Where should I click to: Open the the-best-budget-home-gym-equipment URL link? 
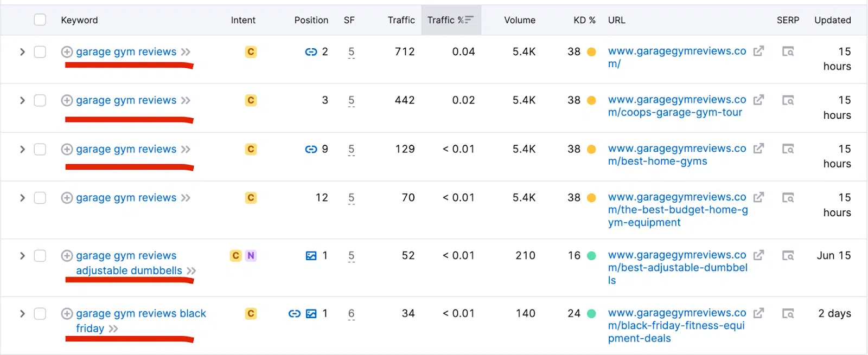[x=678, y=210]
